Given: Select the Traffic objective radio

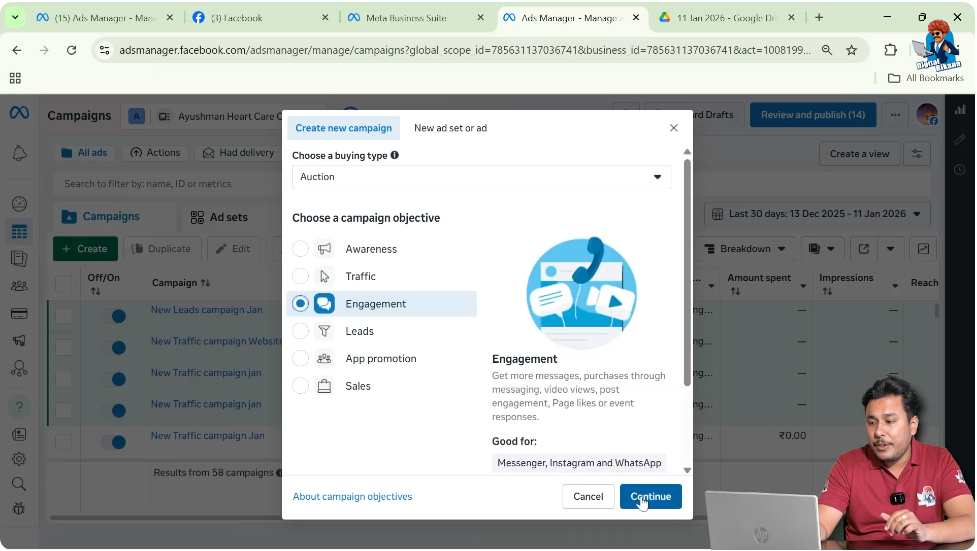Looking at the screenshot, I should pos(300,276).
